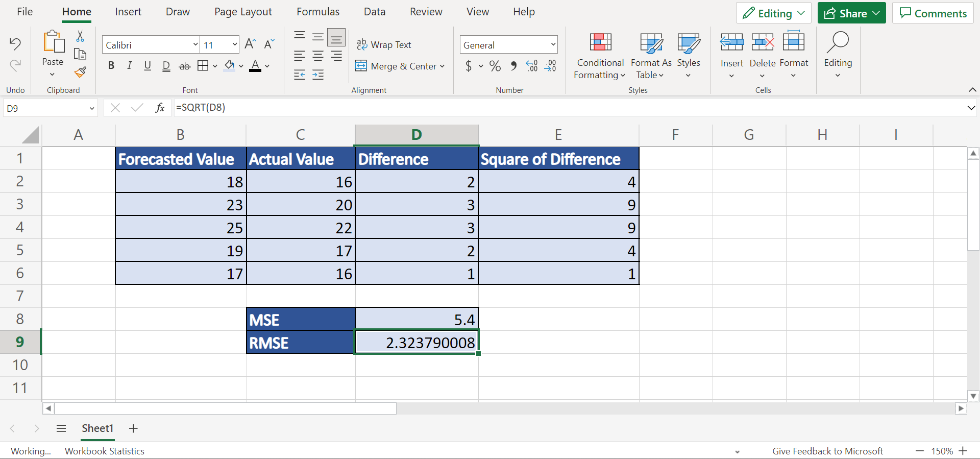Viewport: 980px width, 459px height.
Task: Click the Percent Style icon
Action: coord(495,66)
